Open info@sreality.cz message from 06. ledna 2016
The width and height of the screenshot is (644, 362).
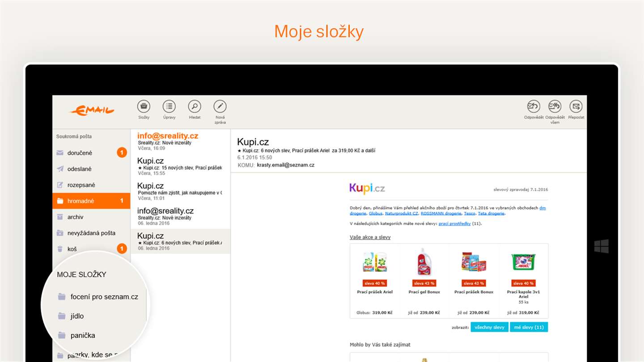coord(180,216)
